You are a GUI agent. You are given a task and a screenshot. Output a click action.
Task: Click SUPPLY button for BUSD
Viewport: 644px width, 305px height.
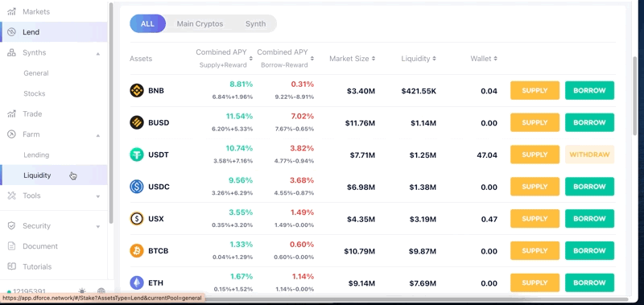point(535,122)
